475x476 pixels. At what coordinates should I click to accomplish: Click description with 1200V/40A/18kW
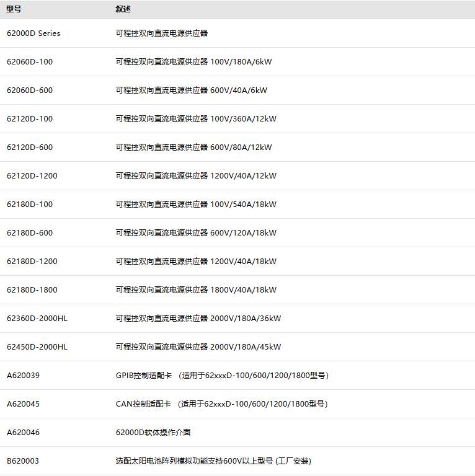[196, 262]
